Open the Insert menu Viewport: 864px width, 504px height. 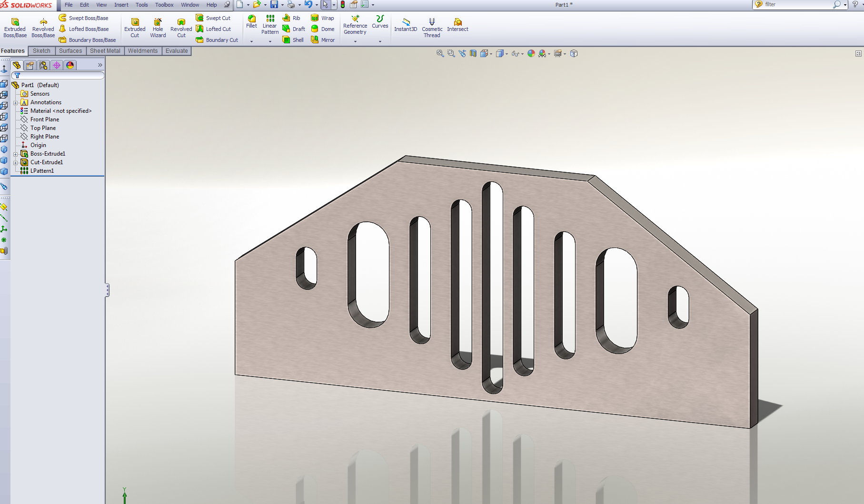pyautogui.click(x=121, y=5)
